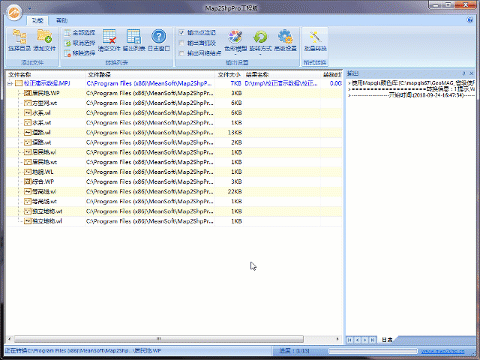Switch to the 功能 ribbon tab
This screenshot has width=480, height=360.
click(x=37, y=20)
